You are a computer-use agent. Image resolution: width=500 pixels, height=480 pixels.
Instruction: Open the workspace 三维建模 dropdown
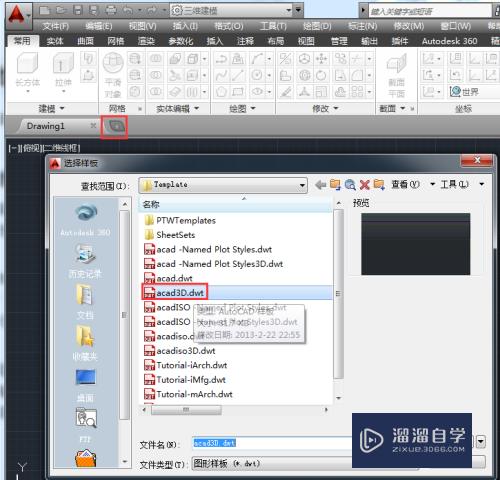click(x=289, y=10)
